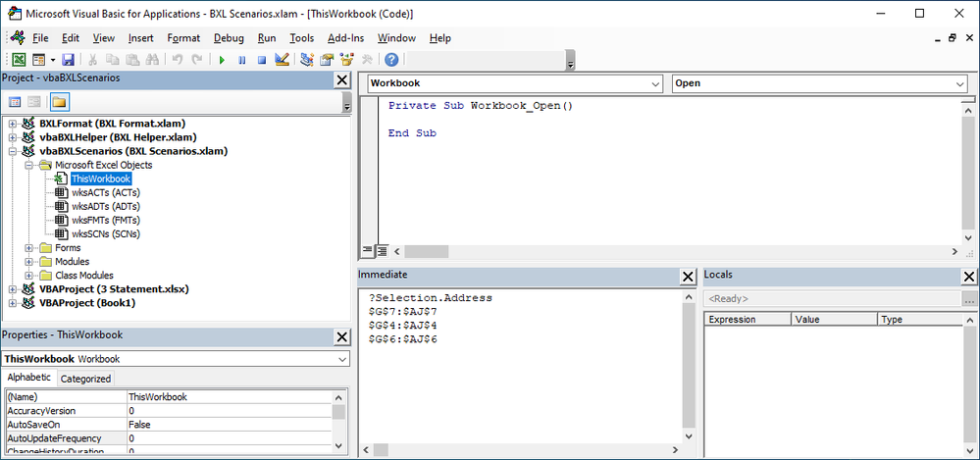The image size is (980, 460).
Task: Open VBA Help with the question mark icon
Action: point(391,60)
